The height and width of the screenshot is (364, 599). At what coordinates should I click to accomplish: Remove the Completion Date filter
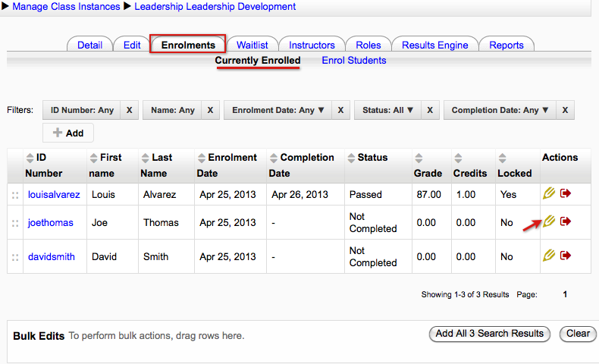[565, 110]
